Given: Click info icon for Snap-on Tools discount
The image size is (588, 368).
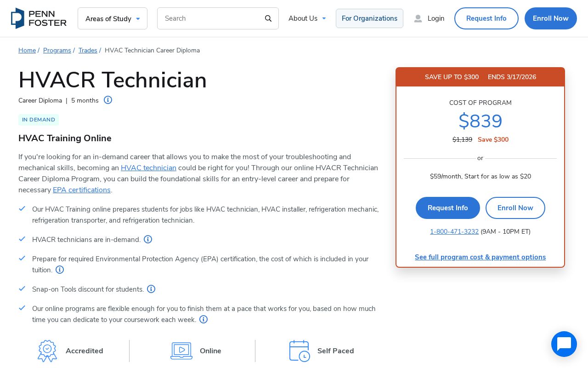Looking at the screenshot, I should coord(151,289).
